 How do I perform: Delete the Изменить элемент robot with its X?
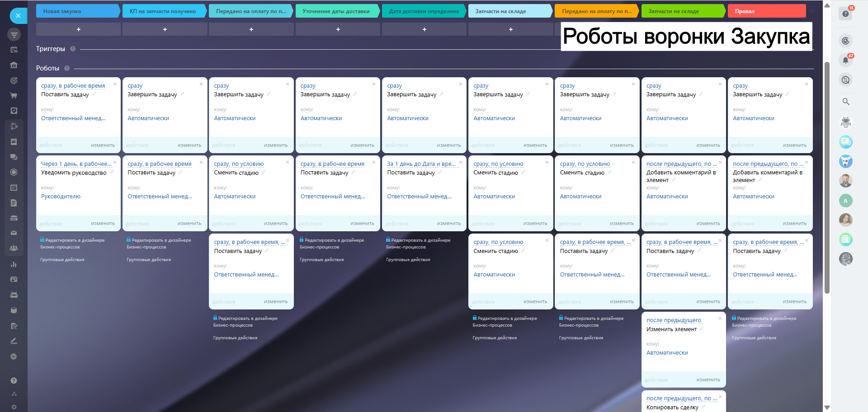tap(720, 318)
